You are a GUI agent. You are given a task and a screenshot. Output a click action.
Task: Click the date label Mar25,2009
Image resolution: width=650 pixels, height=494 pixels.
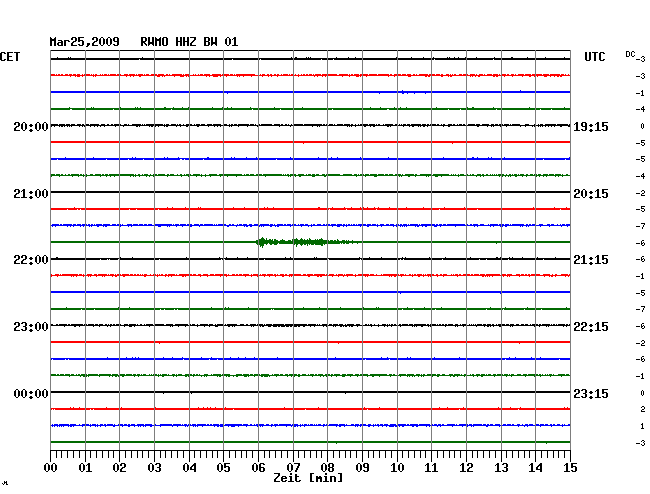[85, 42]
